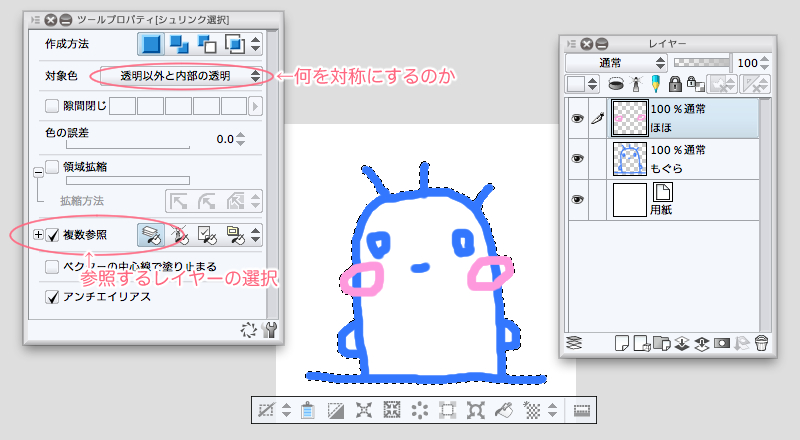This screenshot has width=800, height=440.
Task: Click the new raster layer icon
Action: pos(620,343)
